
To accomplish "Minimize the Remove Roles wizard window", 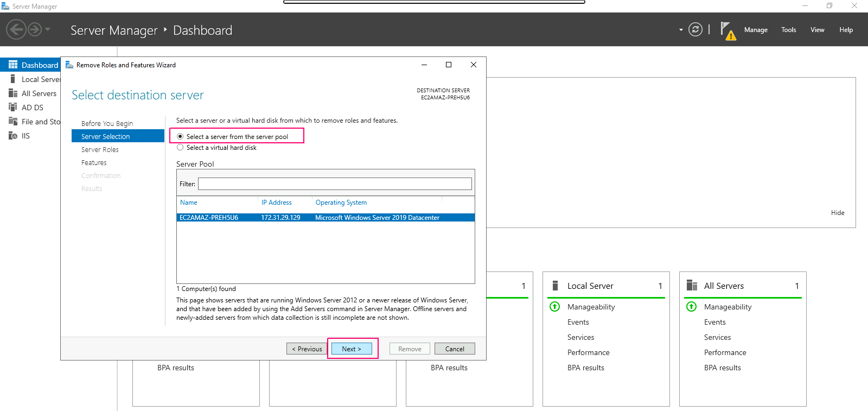I will coord(424,65).
